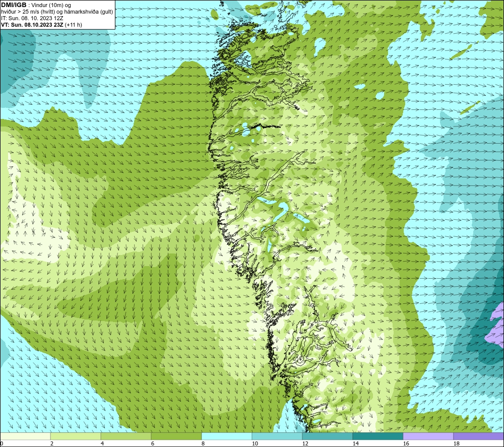
Task: Click the 6–8 m/s dark green swatch
Action: (x=176, y=436)
